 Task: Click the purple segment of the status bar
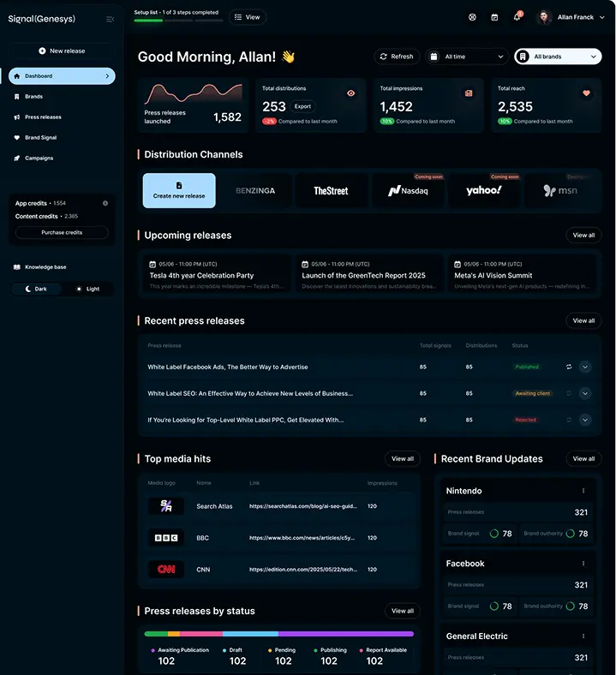point(345,634)
